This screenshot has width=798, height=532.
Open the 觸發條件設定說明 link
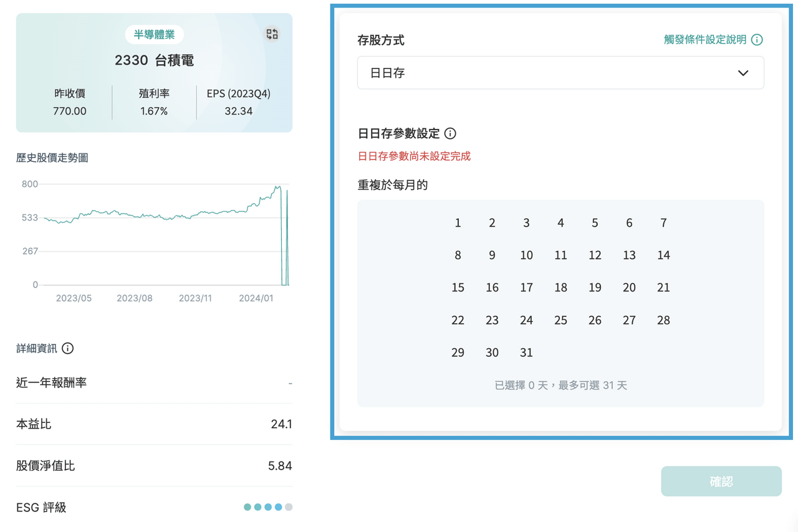pos(705,40)
